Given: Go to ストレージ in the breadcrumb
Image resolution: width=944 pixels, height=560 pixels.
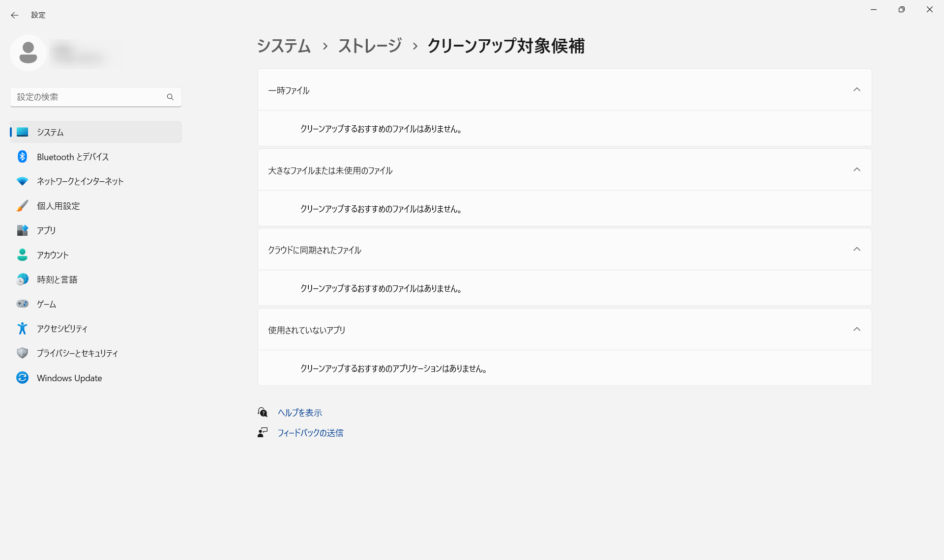Looking at the screenshot, I should click(x=370, y=46).
